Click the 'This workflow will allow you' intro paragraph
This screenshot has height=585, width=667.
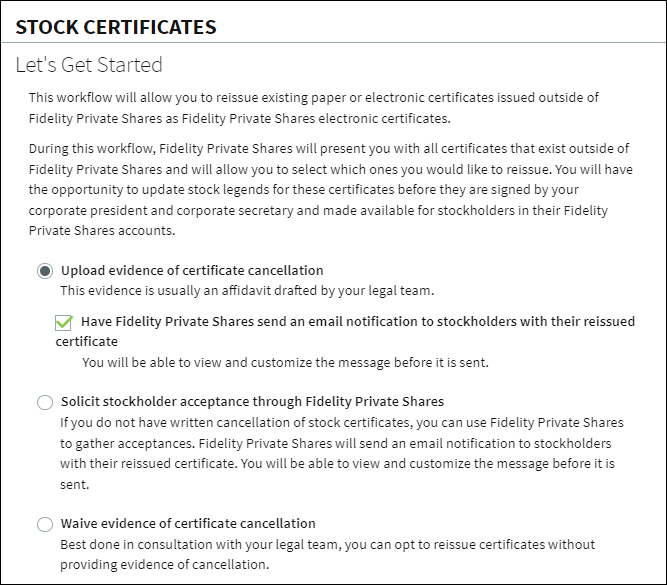(314, 108)
